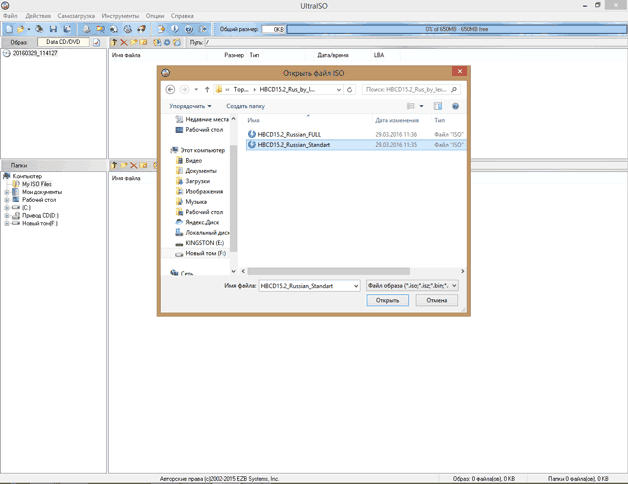
Task: Select Недавние места in the dialog sidebar
Action: (x=202, y=119)
